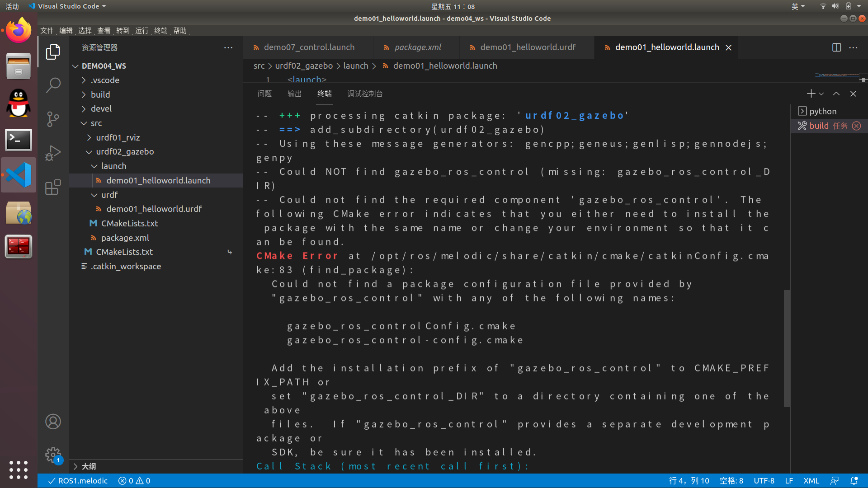Kill the build task terminal
The height and width of the screenshot is (488, 868).
pos(856,126)
